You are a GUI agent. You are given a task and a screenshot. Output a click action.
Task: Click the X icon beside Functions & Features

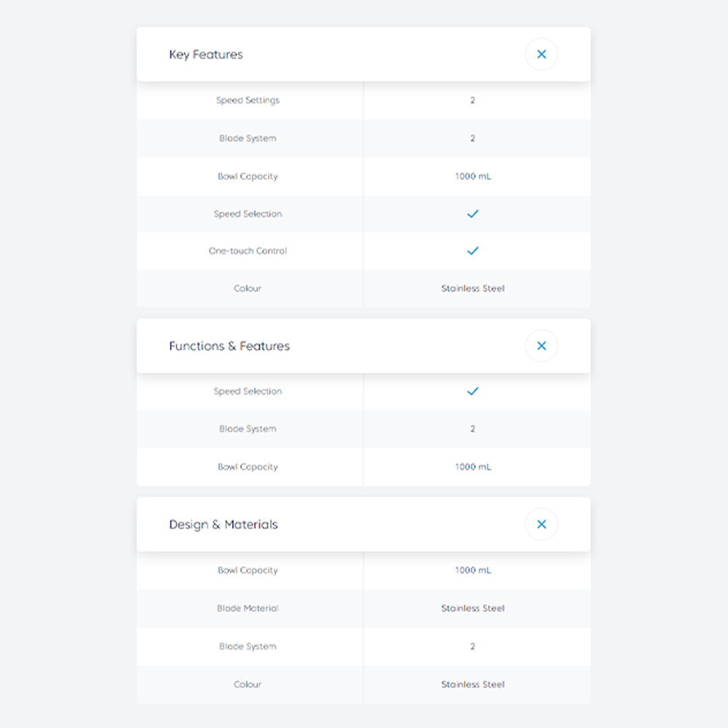coord(541,346)
